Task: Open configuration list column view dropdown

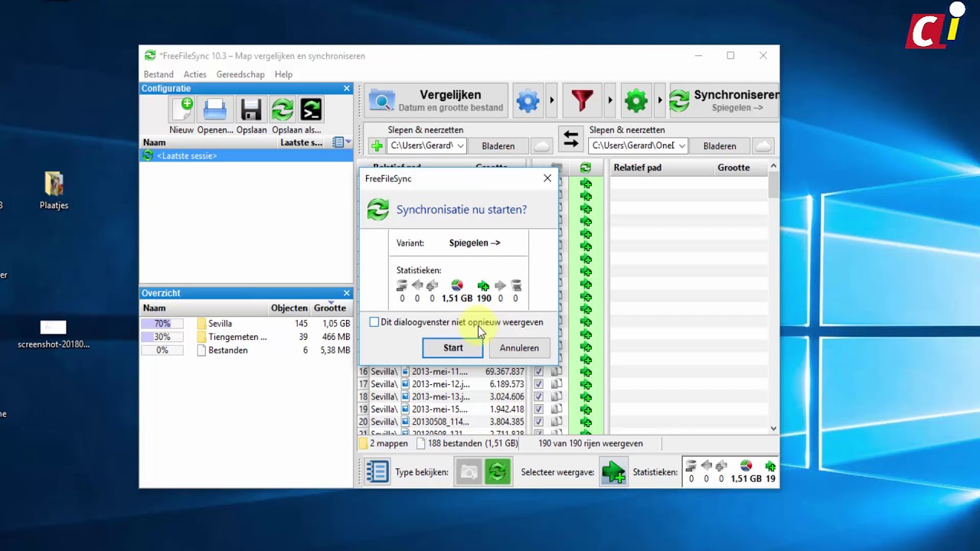Action: 341,142
